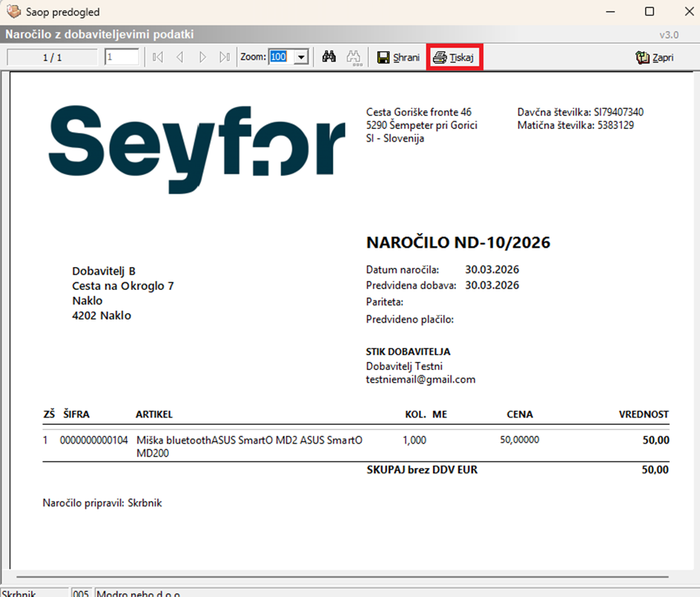Click the Datum naročila label

[x=402, y=270]
